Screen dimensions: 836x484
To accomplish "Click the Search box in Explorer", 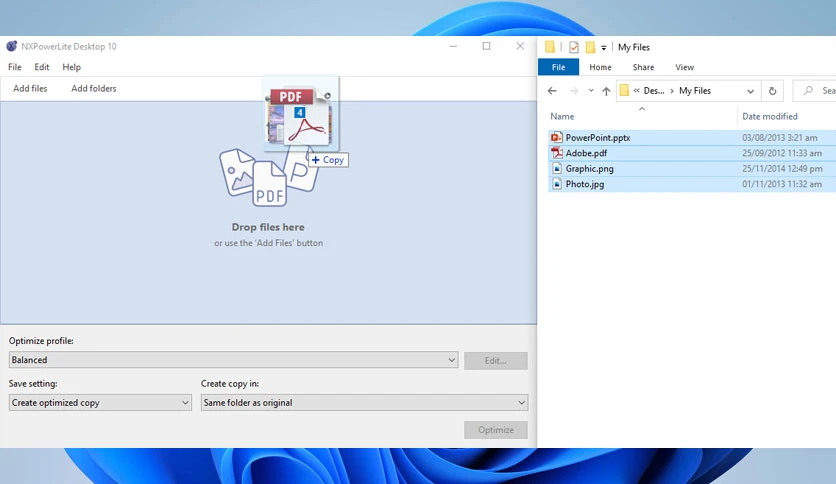I will tap(814, 91).
